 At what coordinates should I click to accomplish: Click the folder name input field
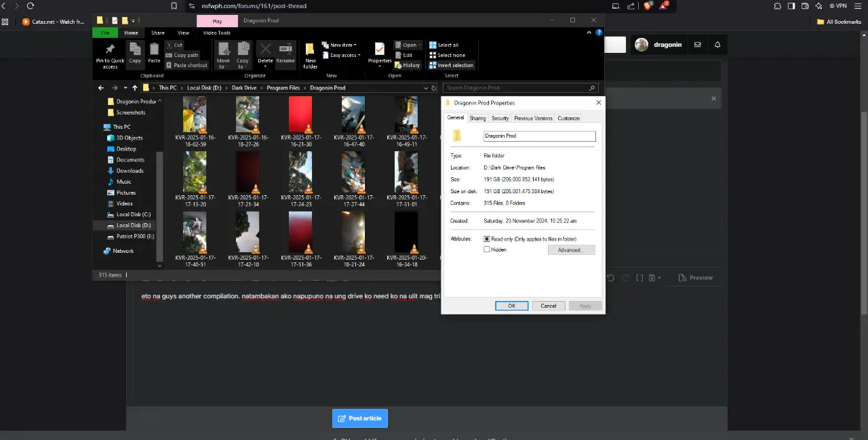pyautogui.click(x=539, y=136)
